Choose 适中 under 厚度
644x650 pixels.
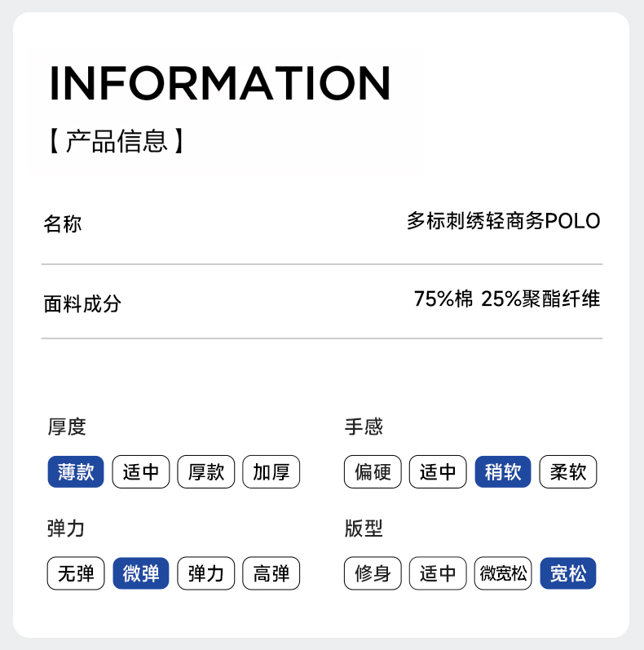point(141,472)
